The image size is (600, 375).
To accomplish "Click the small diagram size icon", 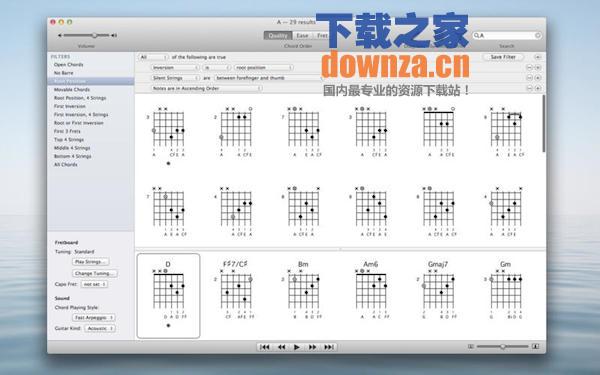I will pos(471,347).
